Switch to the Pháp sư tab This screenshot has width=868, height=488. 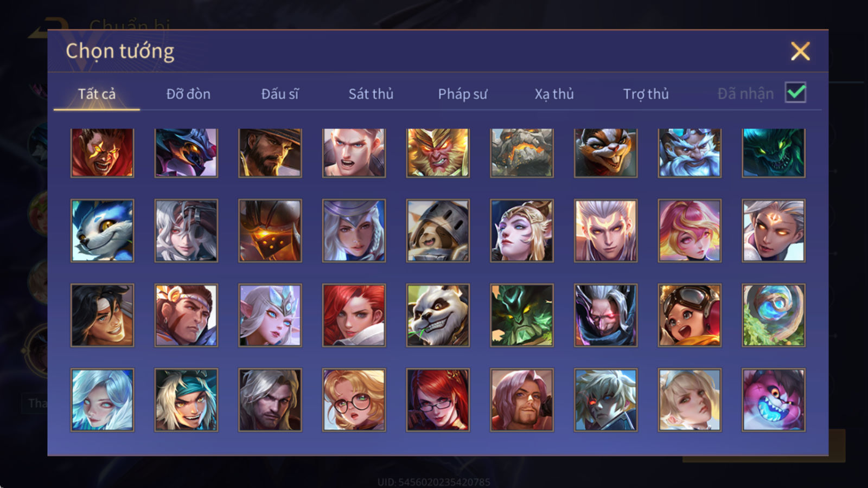pos(463,94)
